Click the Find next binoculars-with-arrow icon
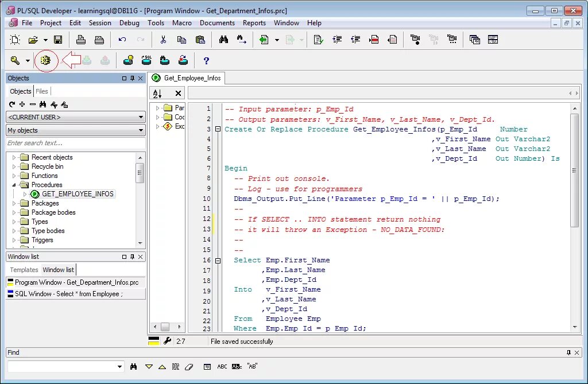 (242, 40)
